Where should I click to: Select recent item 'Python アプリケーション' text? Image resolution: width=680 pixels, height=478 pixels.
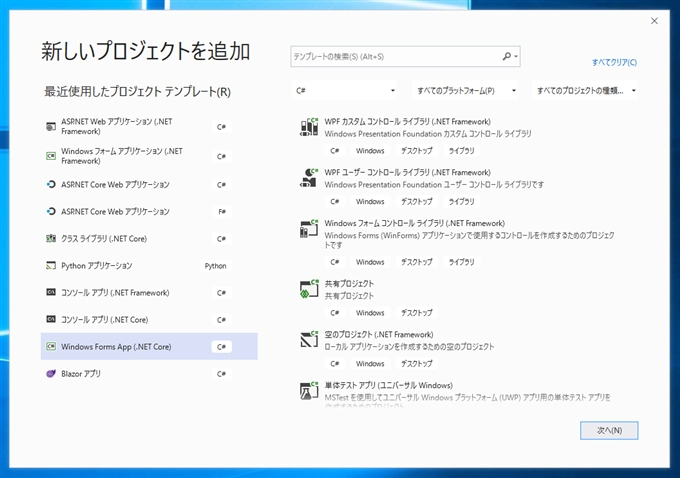96,265
